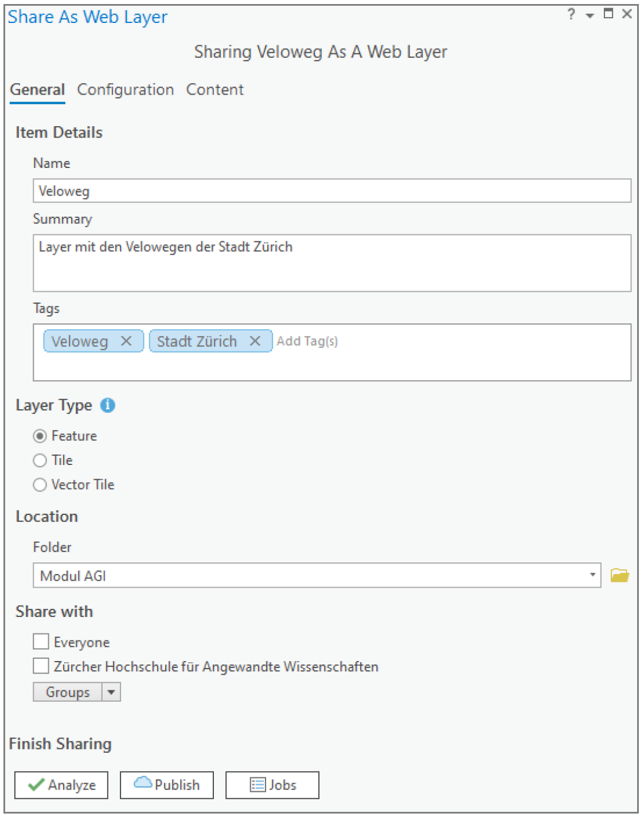The width and height of the screenshot is (644, 817).
Task: Browse folders with the yellow folder icon
Action: 619,575
